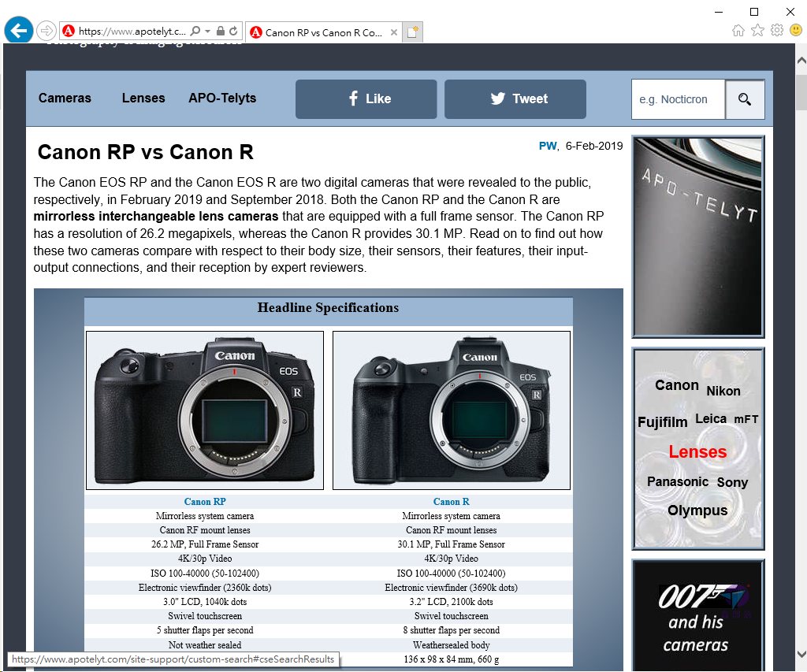807x672 pixels.
Task: Click Fujifilm in the brand cloud
Action: click(662, 422)
